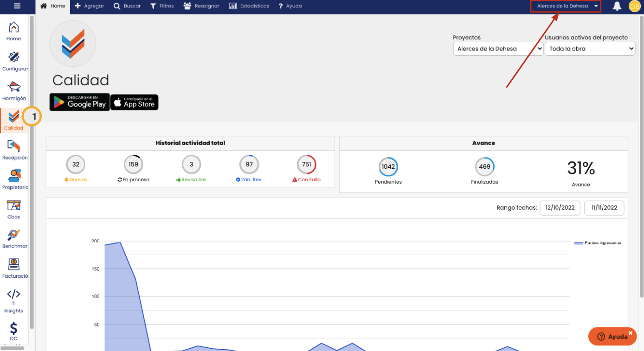Open the Reasignar option
The width and height of the screenshot is (644, 351).
[x=201, y=6]
